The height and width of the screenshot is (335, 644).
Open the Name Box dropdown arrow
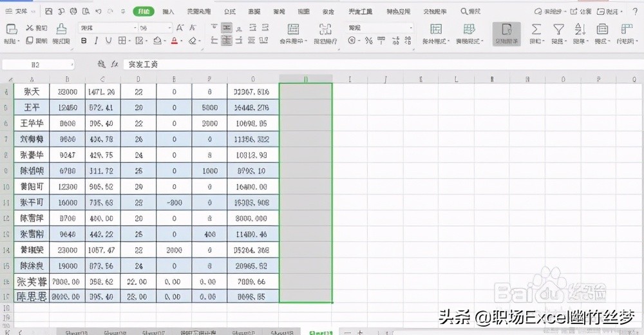71,64
